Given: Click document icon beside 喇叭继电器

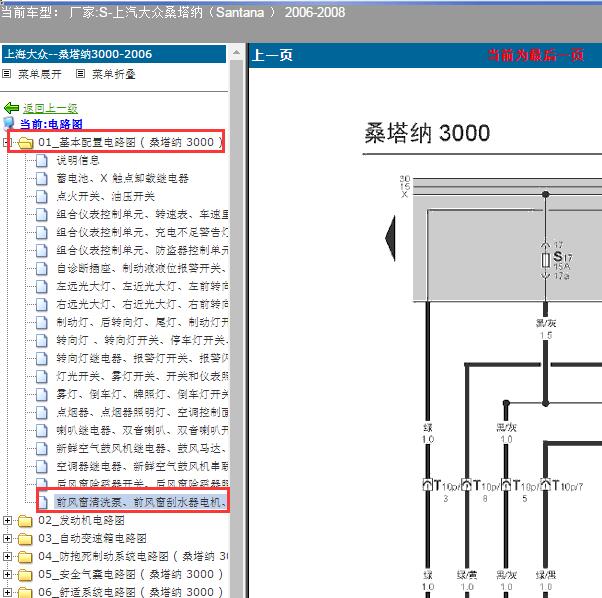Looking at the screenshot, I should [41, 430].
